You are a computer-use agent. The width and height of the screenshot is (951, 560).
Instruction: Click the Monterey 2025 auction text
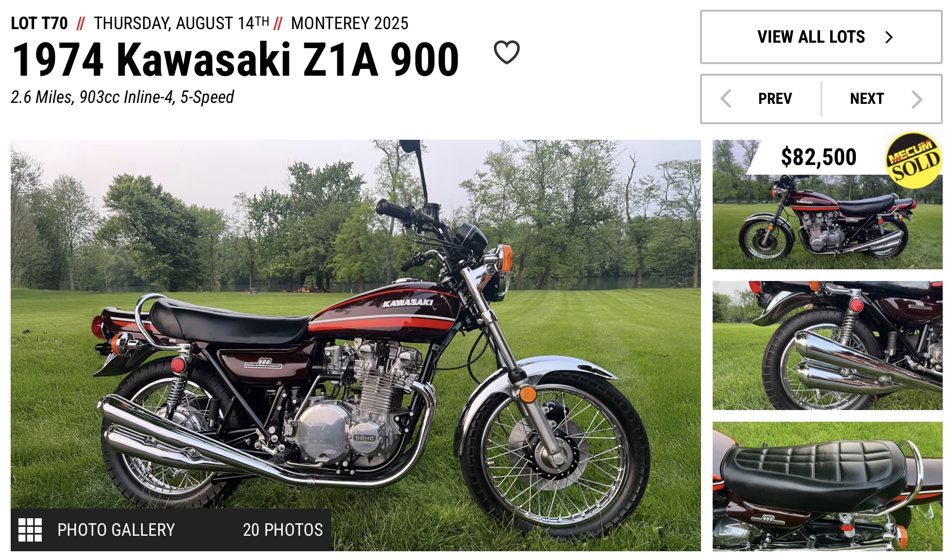coord(350,23)
